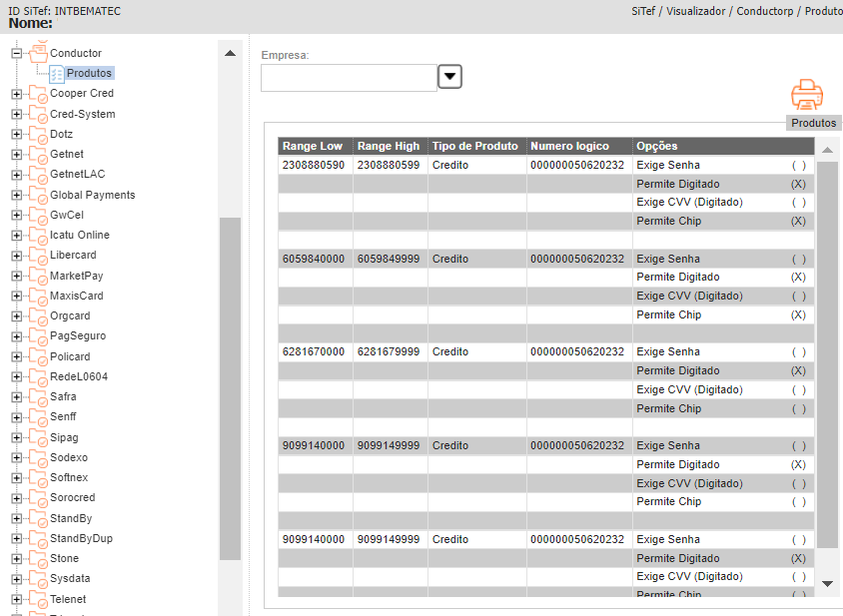
Task: Click the Softnex folder icon
Action: (x=38, y=478)
